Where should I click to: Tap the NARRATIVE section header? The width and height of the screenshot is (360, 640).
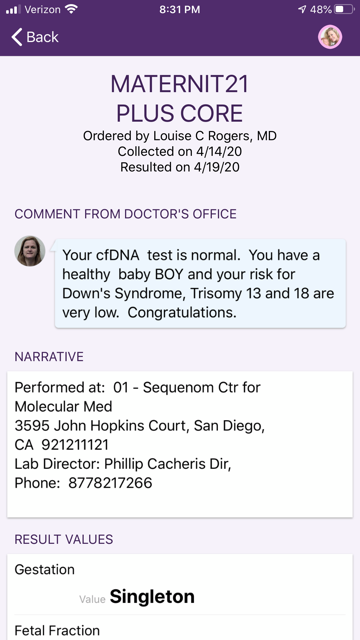click(49, 357)
